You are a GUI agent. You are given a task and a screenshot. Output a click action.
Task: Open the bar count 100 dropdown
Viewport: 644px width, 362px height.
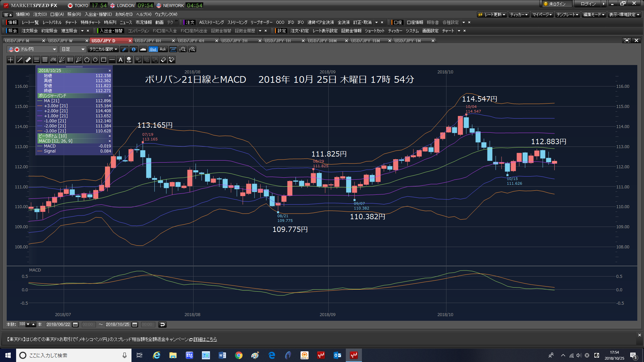tap(28, 324)
